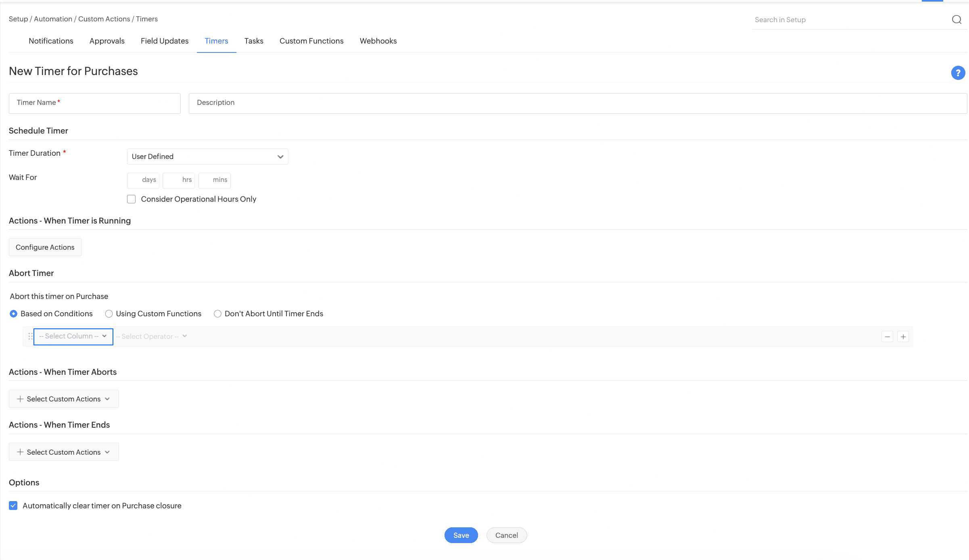Expand the Select Column dropdown
969x560 pixels.
73,336
